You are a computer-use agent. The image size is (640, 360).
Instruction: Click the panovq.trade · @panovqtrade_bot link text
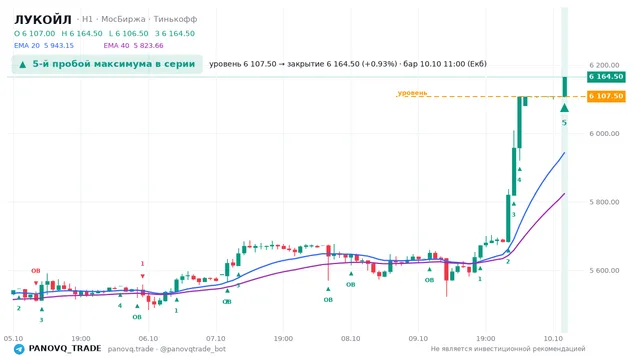coord(167,349)
